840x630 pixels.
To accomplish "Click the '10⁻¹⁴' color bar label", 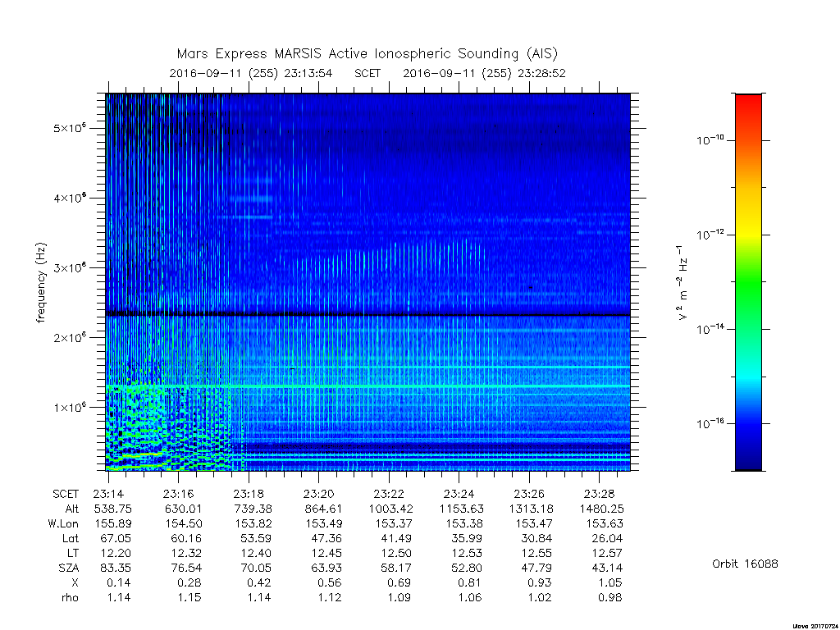I will tap(710, 329).
